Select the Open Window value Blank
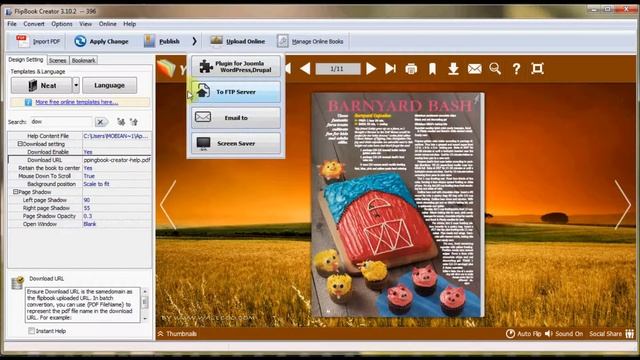This screenshot has height=360, width=640. pos(117,224)
